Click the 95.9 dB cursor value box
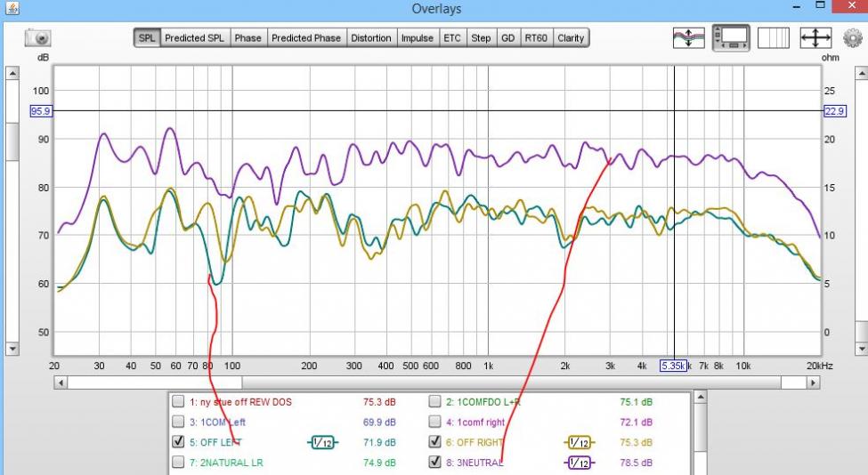This screenshot has width=868, height=475. pyautogui.click(x=40, y=111)
